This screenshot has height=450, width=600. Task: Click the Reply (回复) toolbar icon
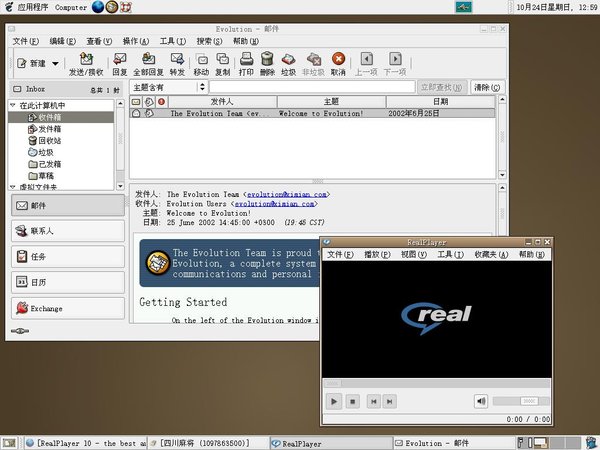[x=119, y=60]
